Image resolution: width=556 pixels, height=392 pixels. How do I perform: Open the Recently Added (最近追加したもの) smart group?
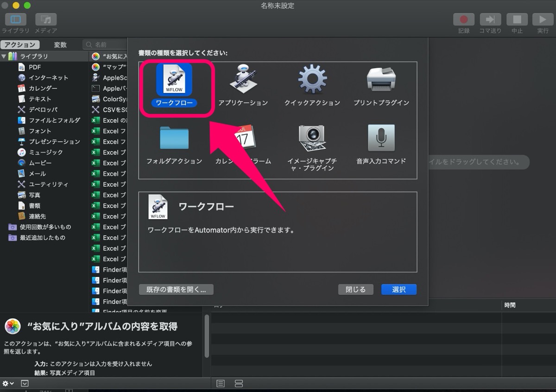click(43, 237)
